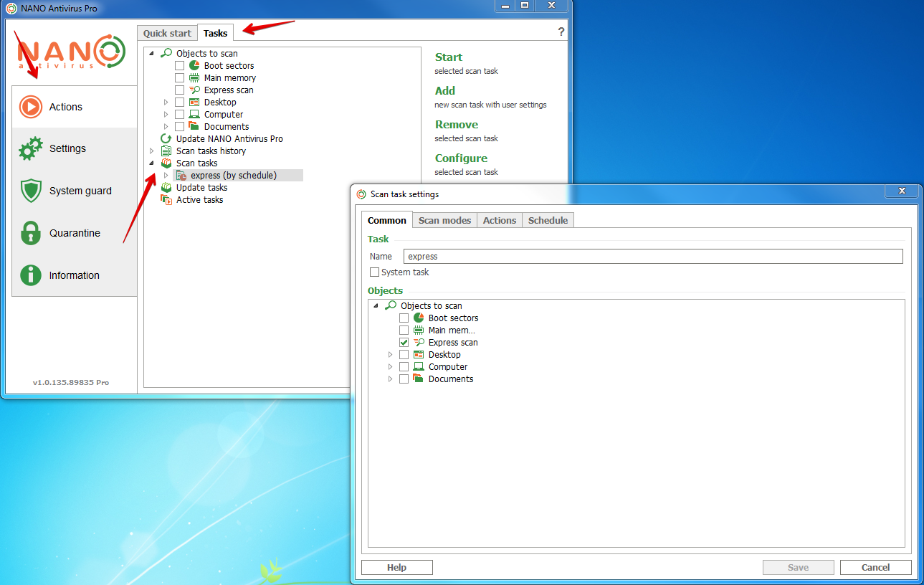Viewport: 924px width, 585px height.
Task: Expand the Scan tasks history node
Action: [x=152, y=151]
